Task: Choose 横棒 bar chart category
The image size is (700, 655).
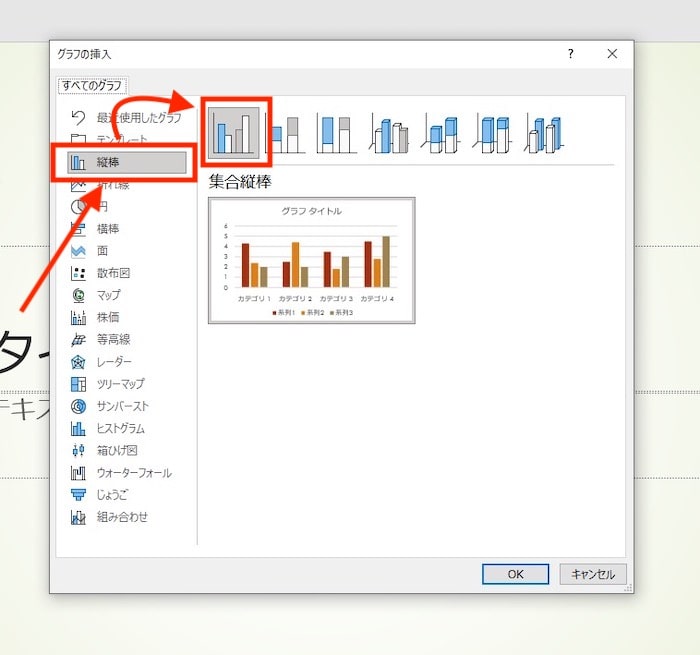Action: tap(108, 228)
